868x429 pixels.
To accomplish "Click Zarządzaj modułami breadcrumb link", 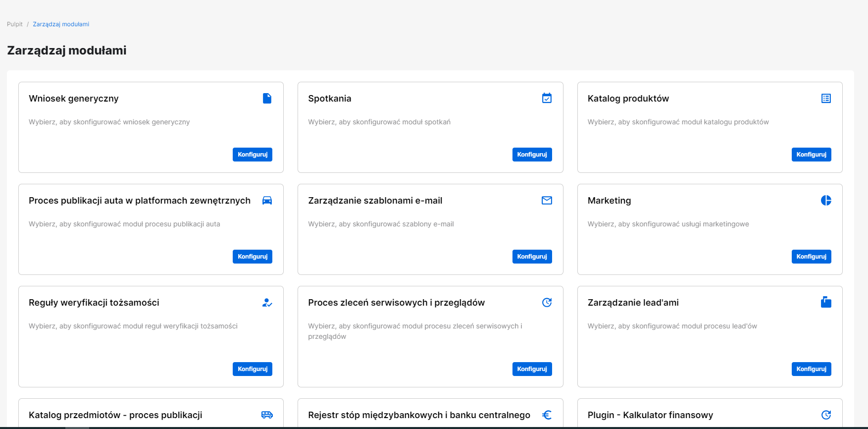I will point(61,24).
